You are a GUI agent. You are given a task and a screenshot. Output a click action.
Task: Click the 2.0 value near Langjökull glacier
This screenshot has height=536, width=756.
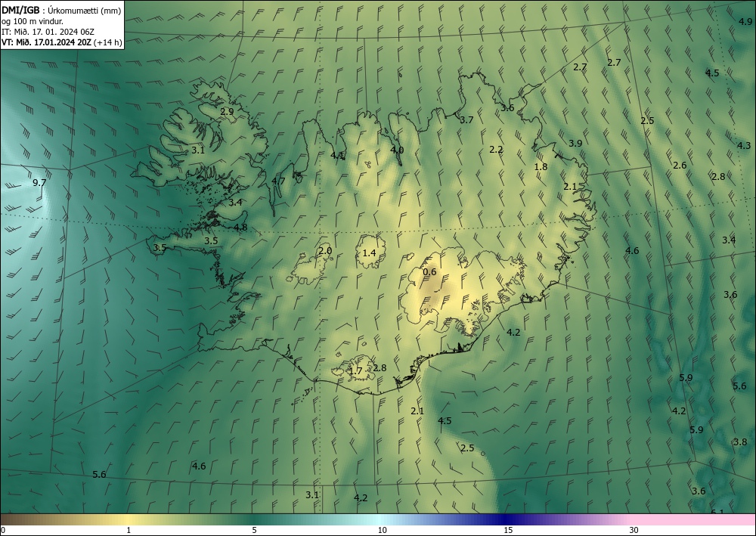(x=325, y=251)
